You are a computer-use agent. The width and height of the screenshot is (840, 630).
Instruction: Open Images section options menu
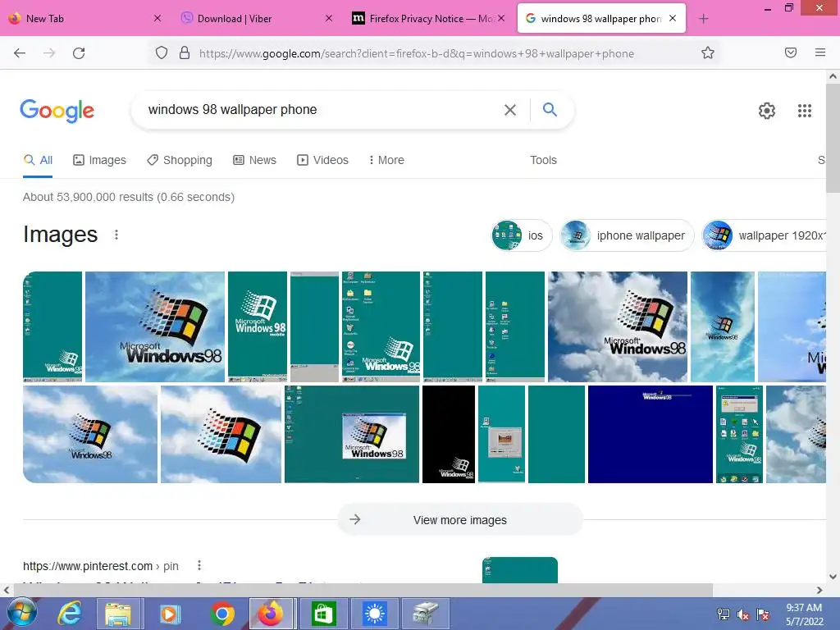[x=116, y=235]
